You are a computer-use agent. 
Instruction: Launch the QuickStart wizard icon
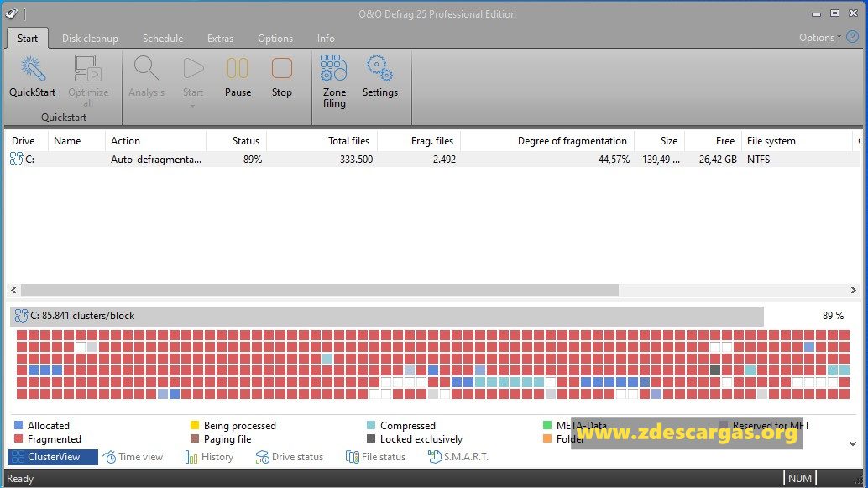point(32,69)
